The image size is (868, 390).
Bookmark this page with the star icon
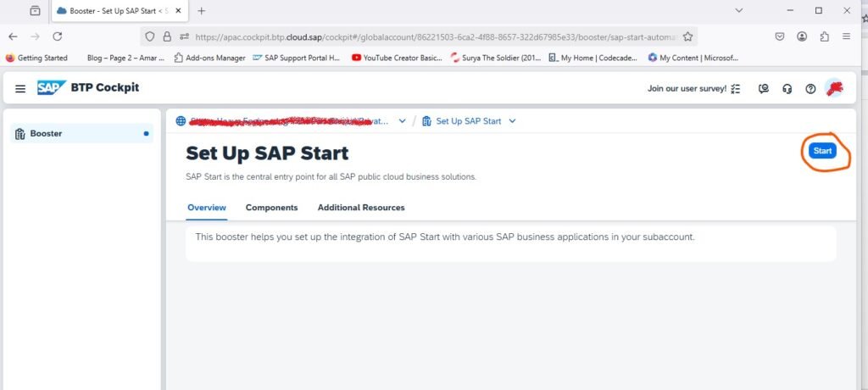point(687,36)
